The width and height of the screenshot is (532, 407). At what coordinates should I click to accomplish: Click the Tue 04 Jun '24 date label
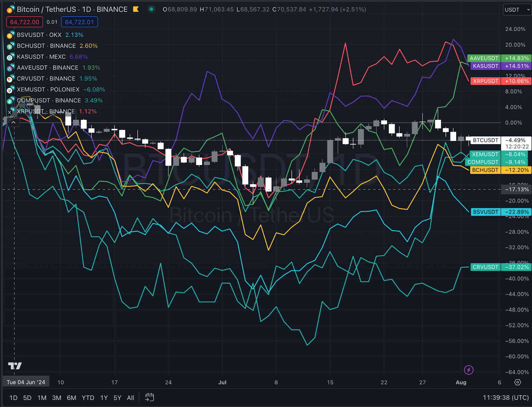(x=26, y=382)
